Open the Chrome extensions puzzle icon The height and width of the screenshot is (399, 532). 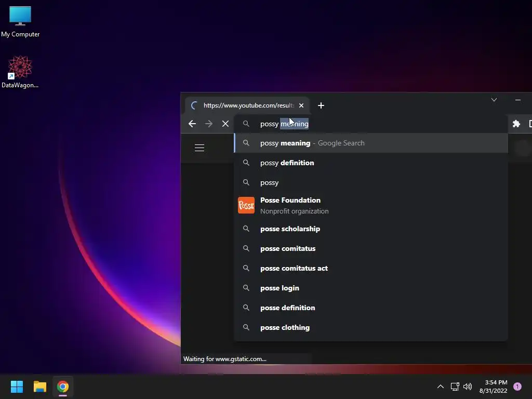coord(516,124)
